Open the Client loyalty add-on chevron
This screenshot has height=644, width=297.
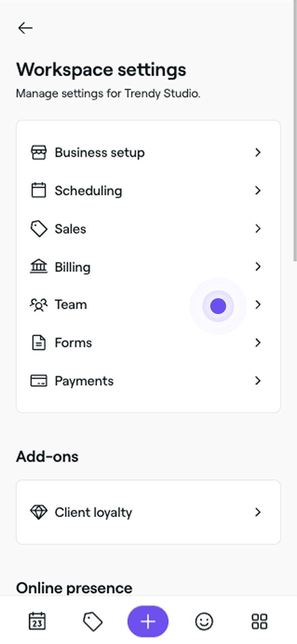(x=258, y=512)
